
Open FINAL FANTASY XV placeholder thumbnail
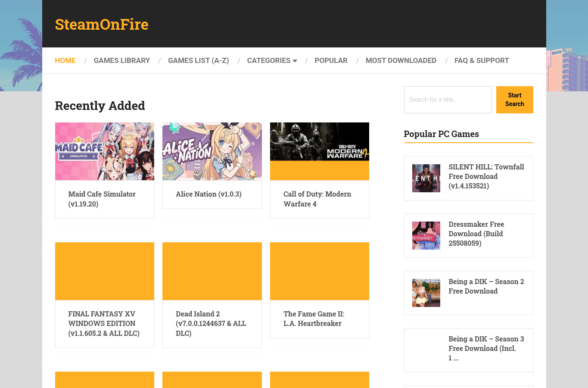(105, 271)
